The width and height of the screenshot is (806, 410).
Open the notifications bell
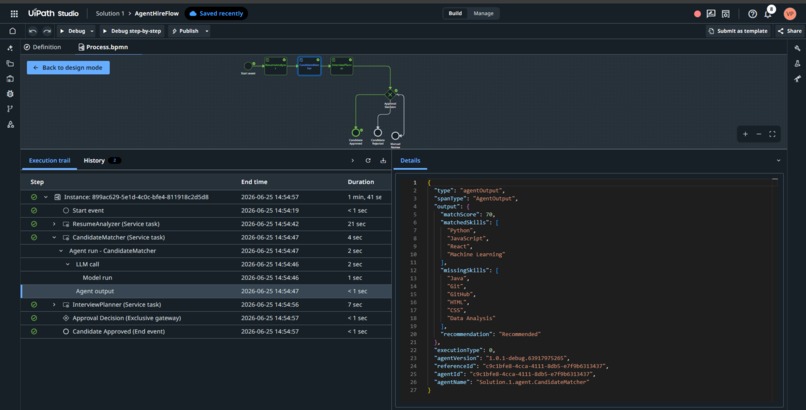click(768, 13)
